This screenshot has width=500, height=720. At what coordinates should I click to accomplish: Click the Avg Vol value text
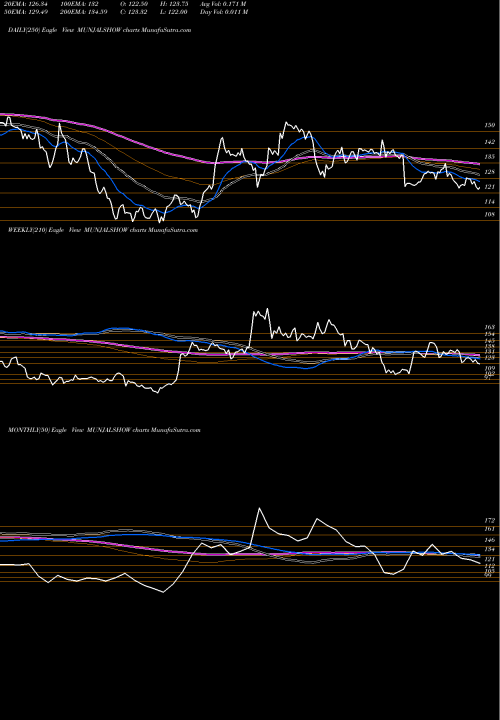pos(223,4)
